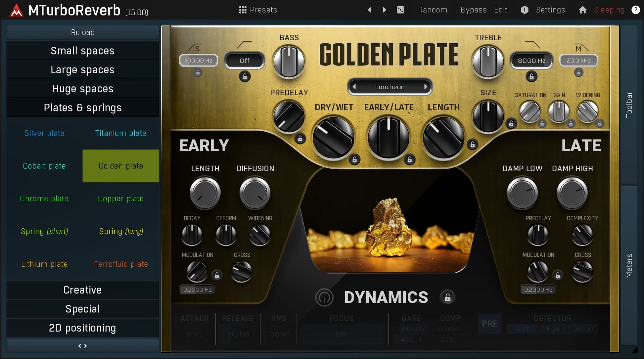This screenshot has height=359, width=644.
Task: Expand the Creative preset category
Action: 82,290
